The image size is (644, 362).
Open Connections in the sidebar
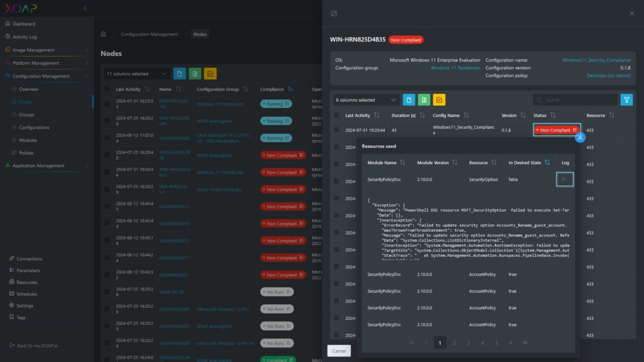(x=29, y=259)
